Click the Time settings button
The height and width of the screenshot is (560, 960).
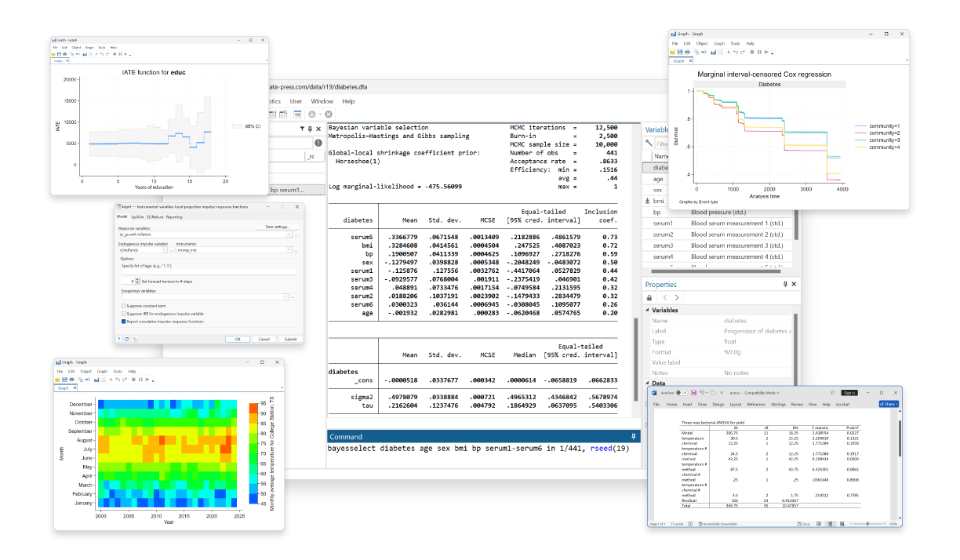tap(277, 227)
